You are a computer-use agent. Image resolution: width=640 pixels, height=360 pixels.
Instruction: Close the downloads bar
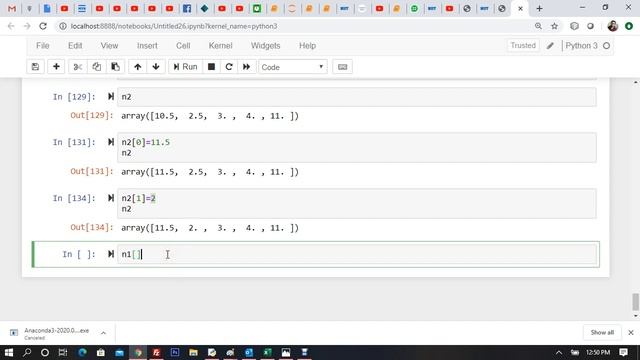(631, 333)
